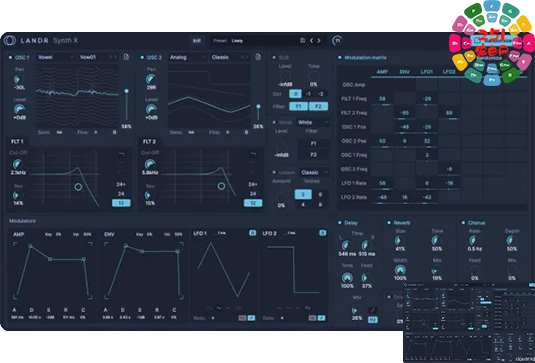Click the LFO1 column header in modulation matrix
The width and height of the screenshot is (535, 363).
[426, 72]
